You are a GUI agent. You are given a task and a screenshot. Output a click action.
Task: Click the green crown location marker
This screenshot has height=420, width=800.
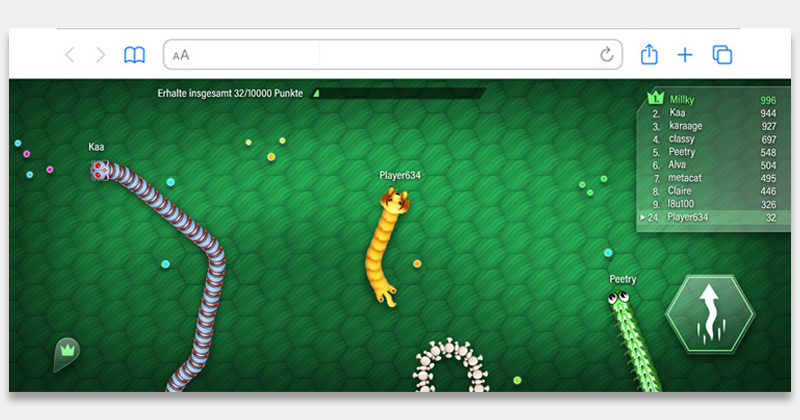point(67,352)
